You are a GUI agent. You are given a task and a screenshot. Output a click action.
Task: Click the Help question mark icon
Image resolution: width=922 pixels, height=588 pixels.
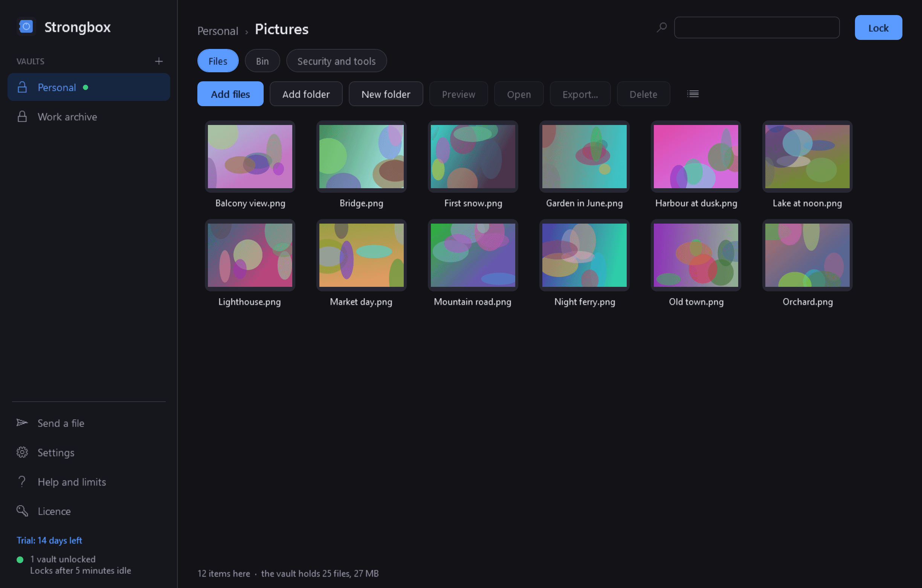tap(22, 481)
